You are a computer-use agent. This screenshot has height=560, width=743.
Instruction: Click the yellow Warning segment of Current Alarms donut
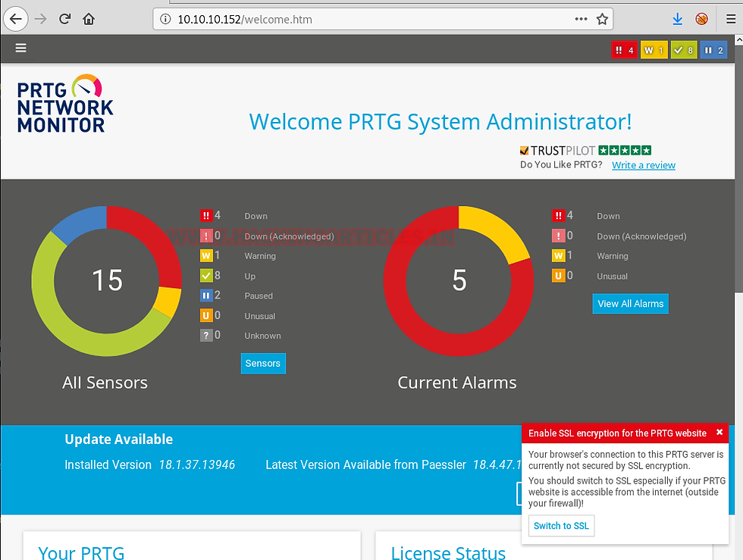(499, 230)
